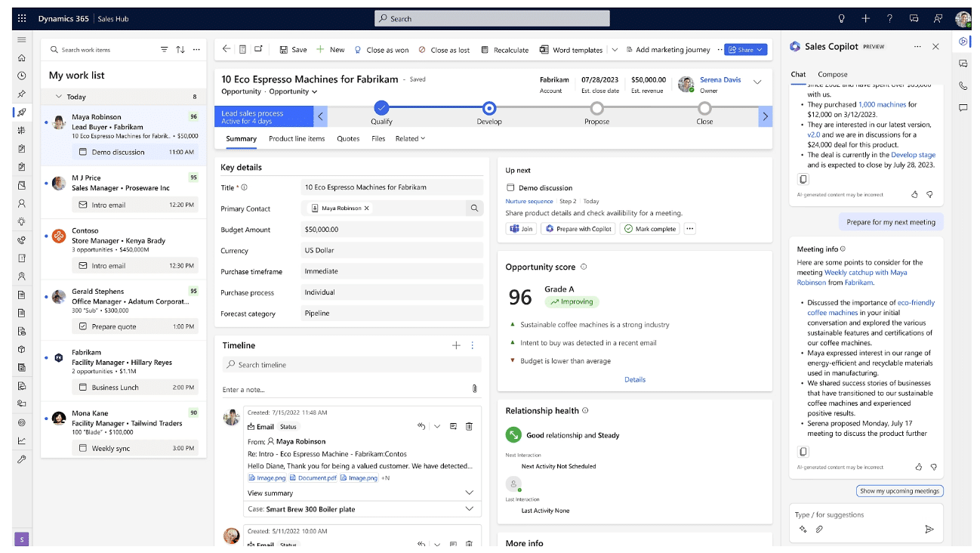Click the filter icon in work list
980x553 pixels.
(164, 49)
